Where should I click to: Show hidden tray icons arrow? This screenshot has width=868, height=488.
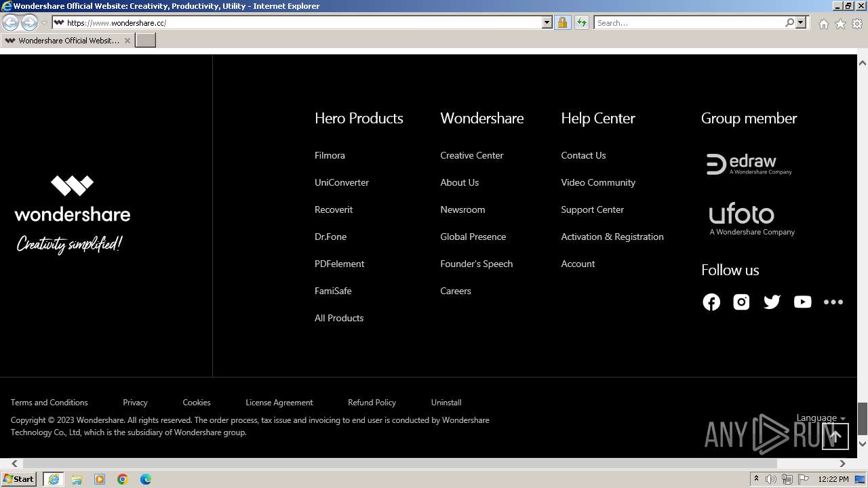(756, 479)
